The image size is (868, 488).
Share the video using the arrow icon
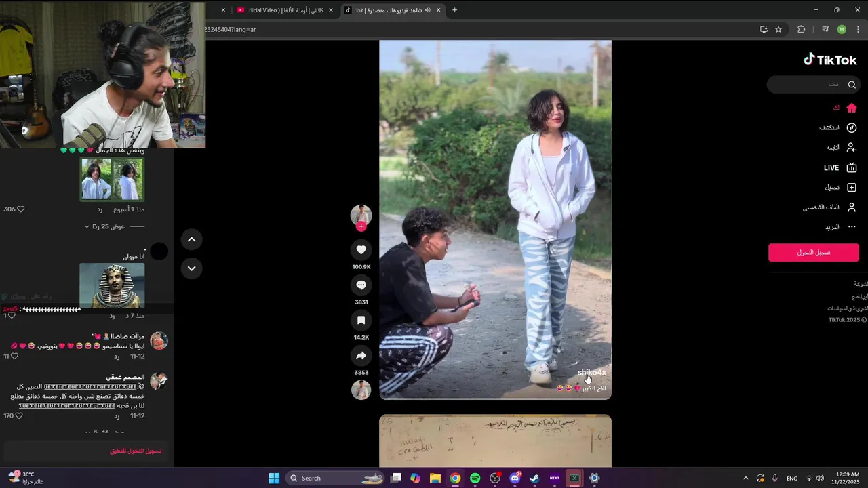coord(361,356)
